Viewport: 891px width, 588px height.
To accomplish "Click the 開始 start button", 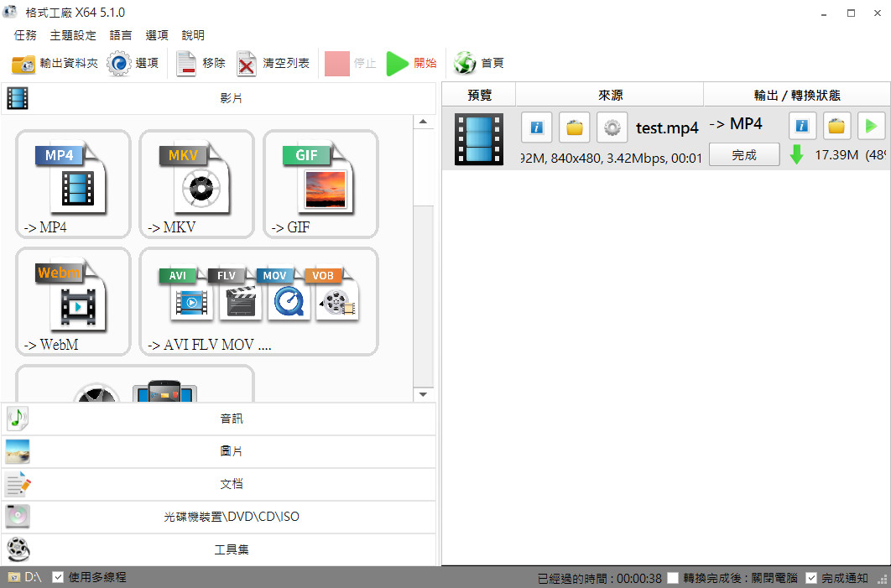I will coord(411,64).
